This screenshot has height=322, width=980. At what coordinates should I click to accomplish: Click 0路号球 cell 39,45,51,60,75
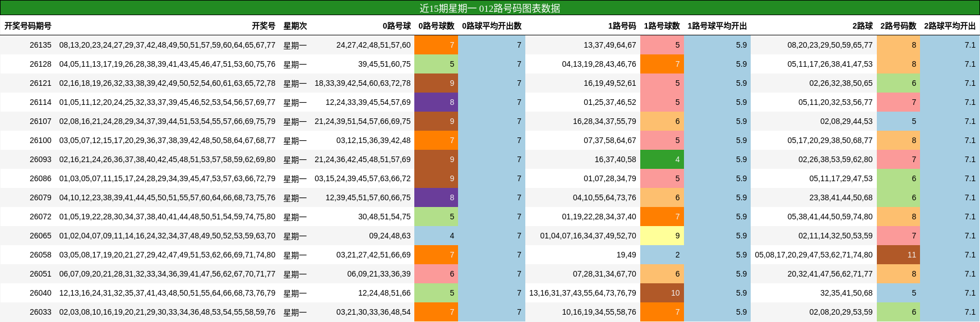click(385, 64)
